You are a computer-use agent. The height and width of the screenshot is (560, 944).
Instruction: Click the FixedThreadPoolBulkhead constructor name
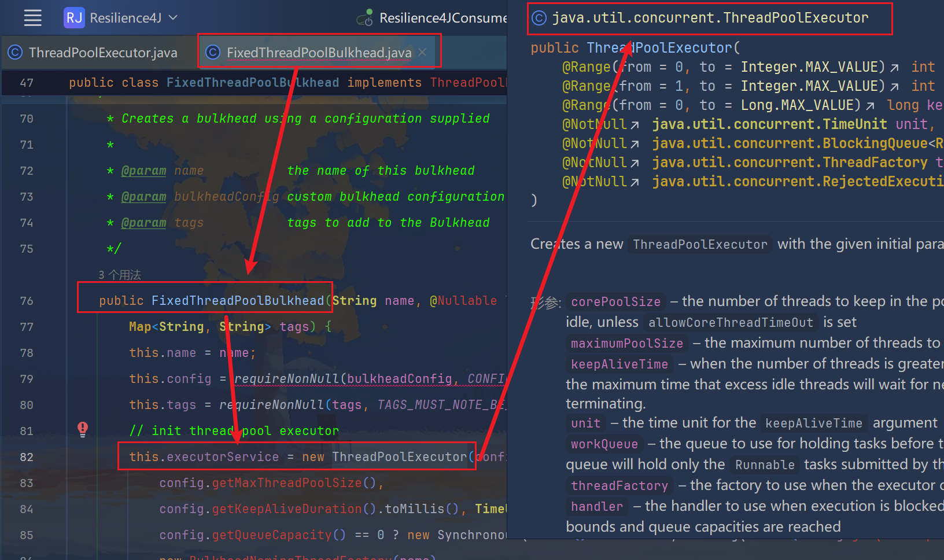(238, 301)
